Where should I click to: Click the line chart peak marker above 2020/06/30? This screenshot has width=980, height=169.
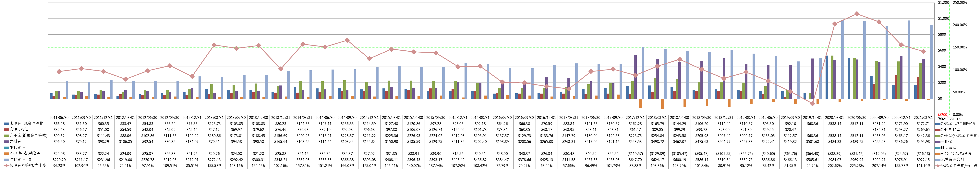(857, 14)
